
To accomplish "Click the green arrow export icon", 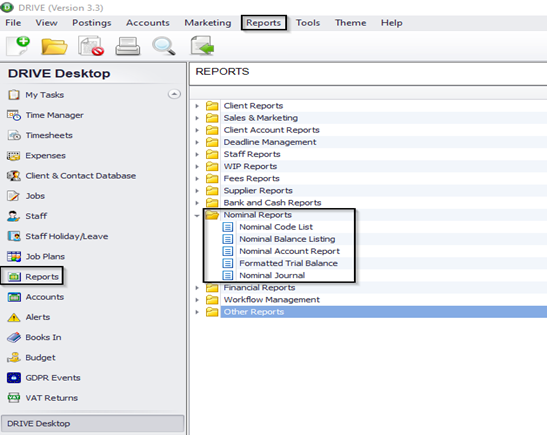I will point(202,46).
